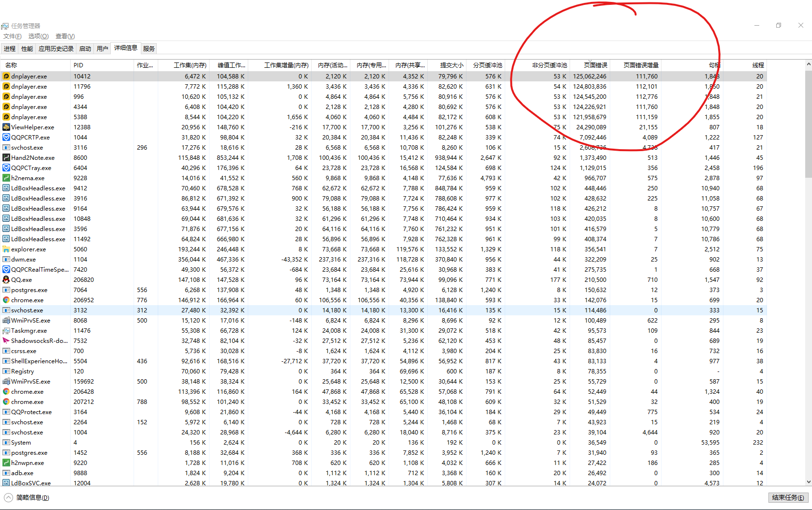Select the chrome.exe icon with PID 206952
The height and width of the screenshot is (510, 812).
point(6,300)
